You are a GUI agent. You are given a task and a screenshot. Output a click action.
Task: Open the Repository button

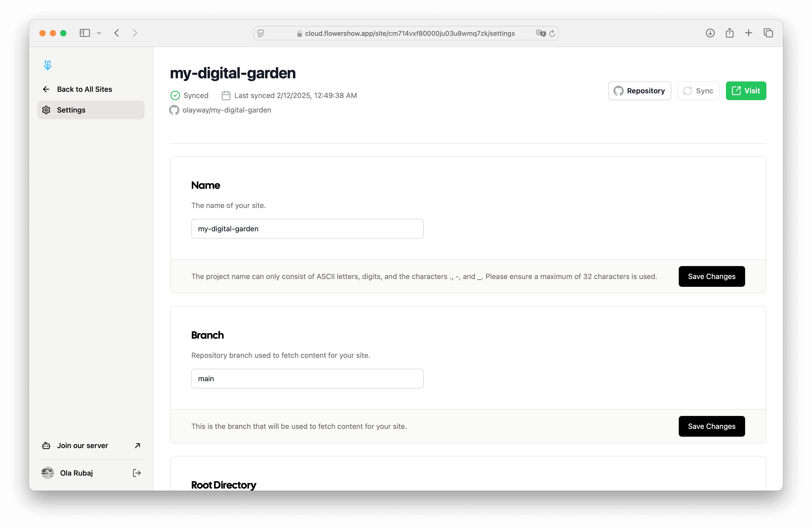coord(640,91)
